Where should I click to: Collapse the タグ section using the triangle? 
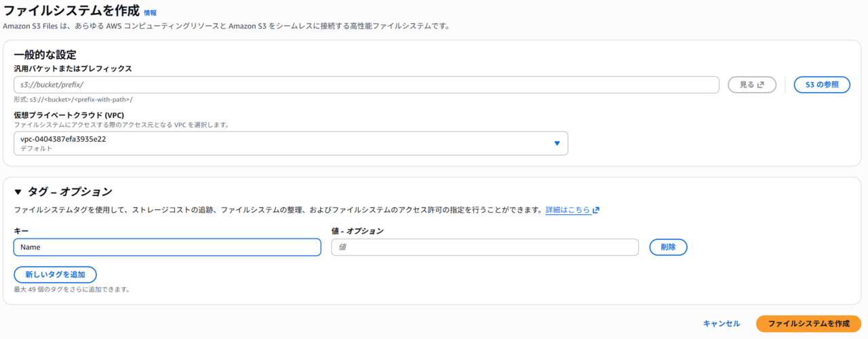[18, 192]
